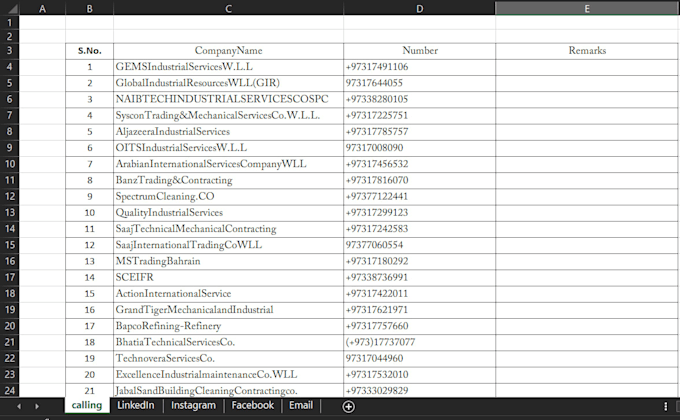Open the sheet tab bar options dots
Image resolution: width=680 pixels, height=420 pixels.
(665, 407)
